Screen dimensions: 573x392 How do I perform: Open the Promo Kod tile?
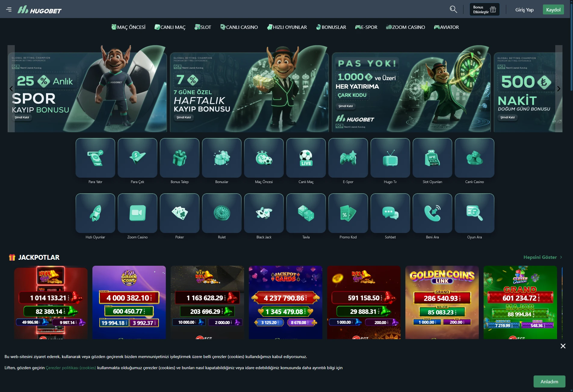coord(348,213)
